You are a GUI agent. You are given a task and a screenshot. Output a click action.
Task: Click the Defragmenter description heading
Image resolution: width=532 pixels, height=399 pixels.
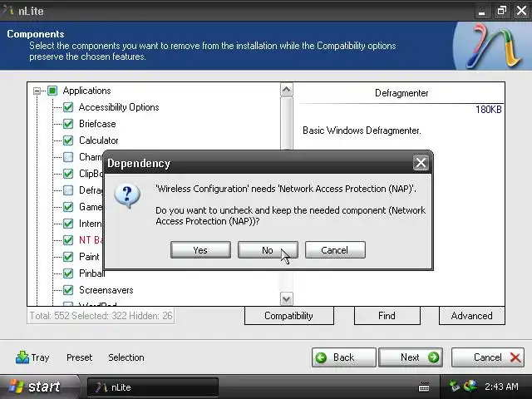tap(401, 93)
